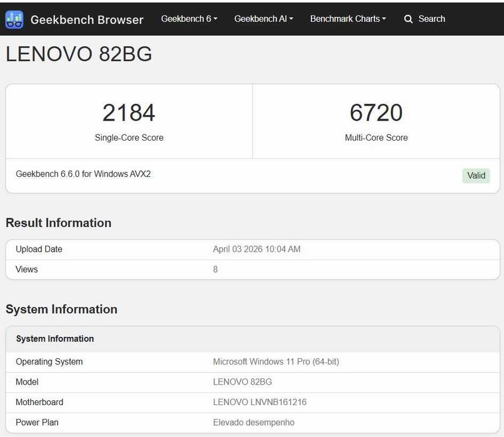The image size is (504, 437).
Task: Click the LENOVO 82BG model value
Action: pyautogui.click(x=243, y=382)
